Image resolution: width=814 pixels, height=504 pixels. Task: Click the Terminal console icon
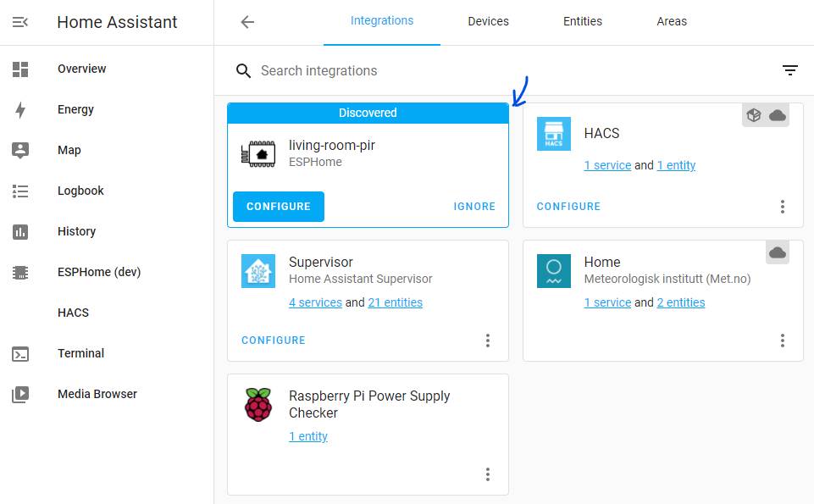coord(20,354)
